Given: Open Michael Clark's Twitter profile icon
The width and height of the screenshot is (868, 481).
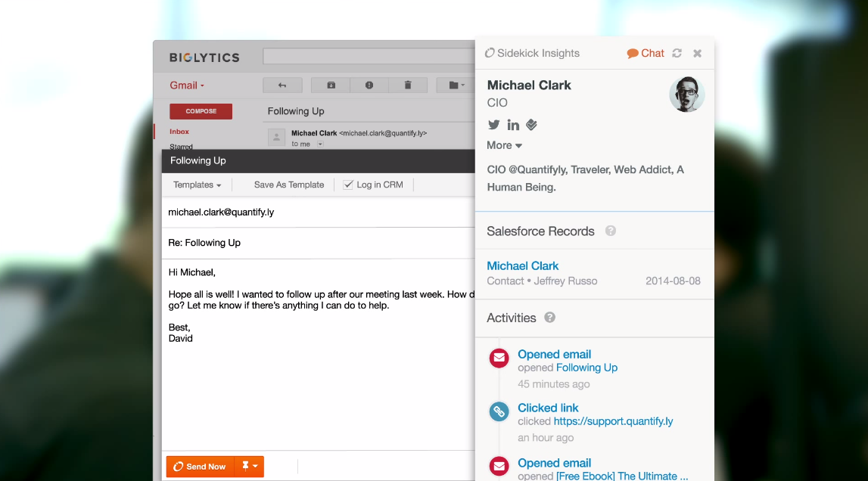Looking at the screenshot, I should point(494,125).
